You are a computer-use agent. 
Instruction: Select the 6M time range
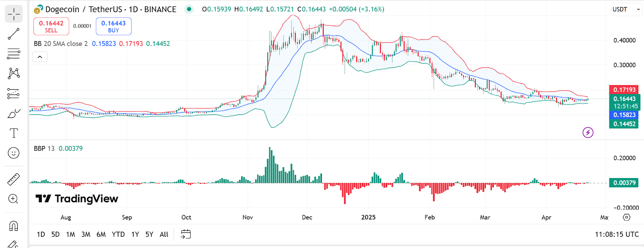(101, 234)
